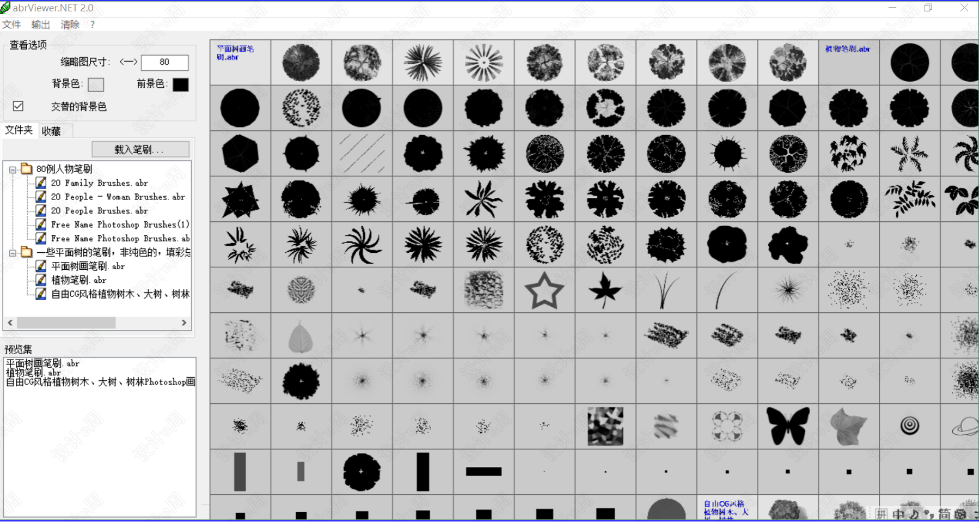
Task: Click the 80例人物笔刷 folder icon
Action: tap(26, 169)
